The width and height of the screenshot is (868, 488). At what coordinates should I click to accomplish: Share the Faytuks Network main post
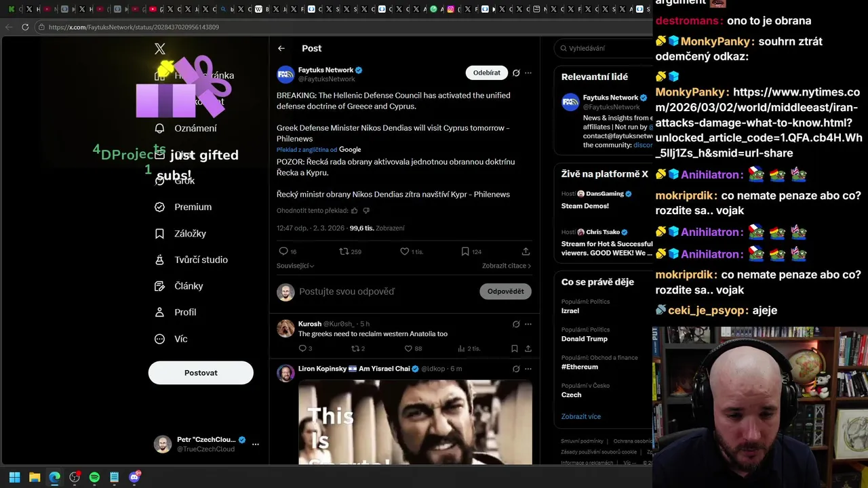[x=526, y=251]
